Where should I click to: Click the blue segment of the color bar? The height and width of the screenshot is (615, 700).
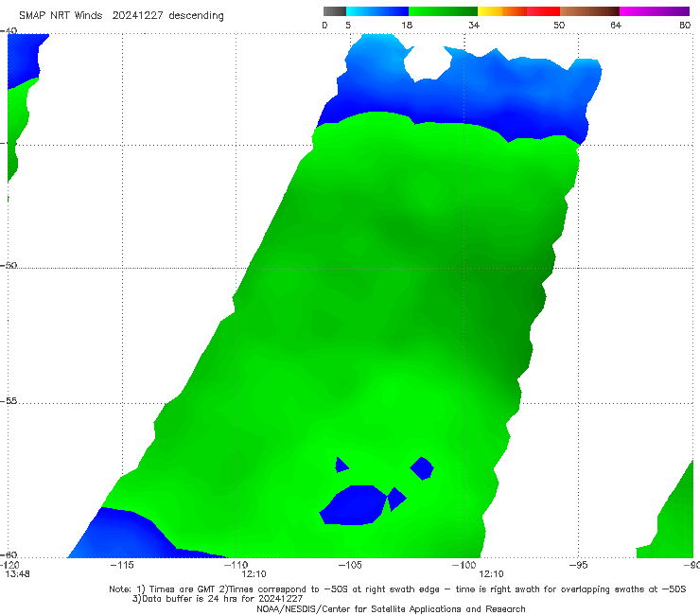click(377, 11)
